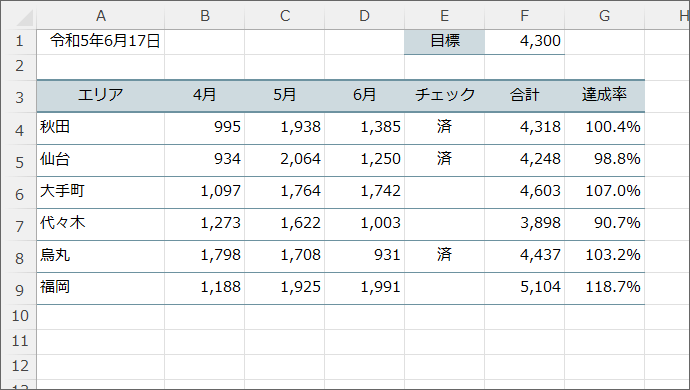
Task: Click the 済 check in 秋田 row
Action: point(444,128)
